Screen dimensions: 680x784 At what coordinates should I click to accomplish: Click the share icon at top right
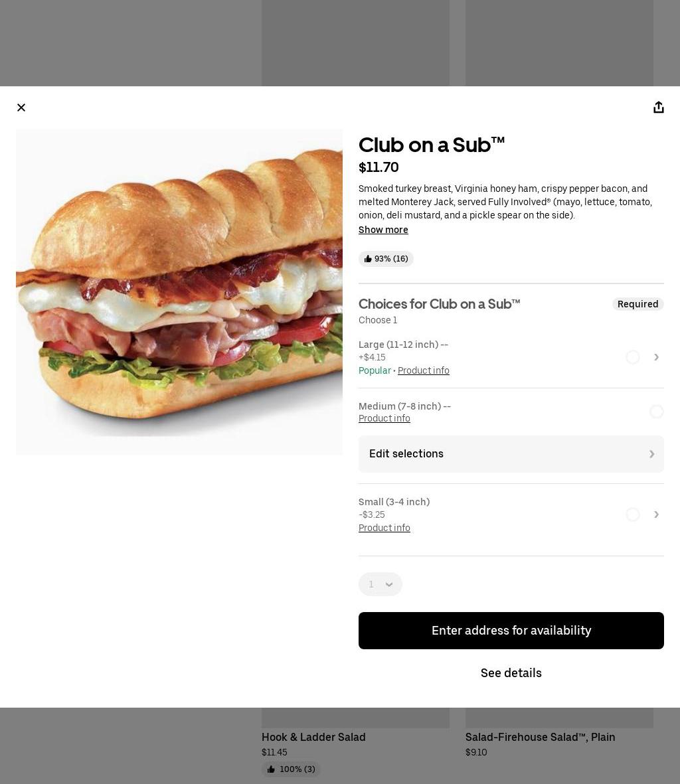[659, 108]
